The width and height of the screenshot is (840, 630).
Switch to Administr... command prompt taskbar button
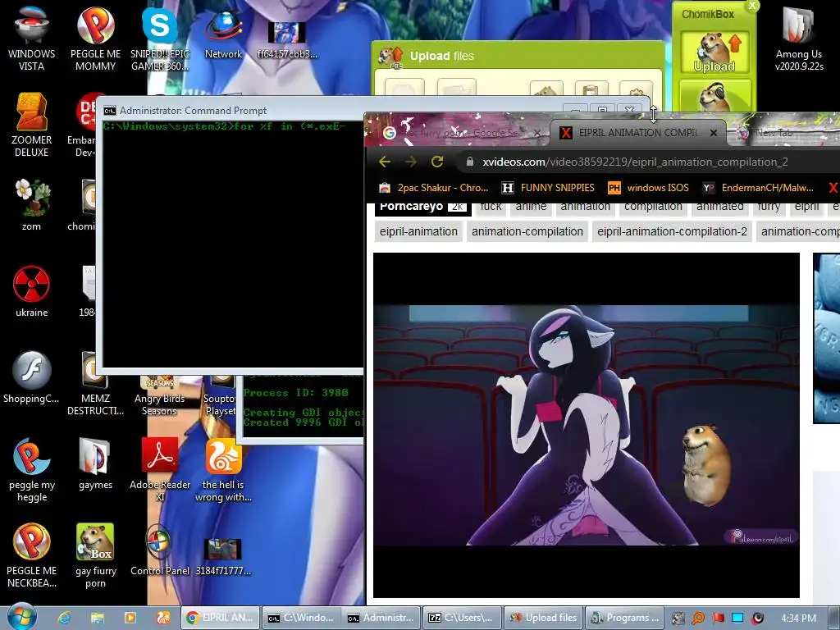tap(381, 618)
